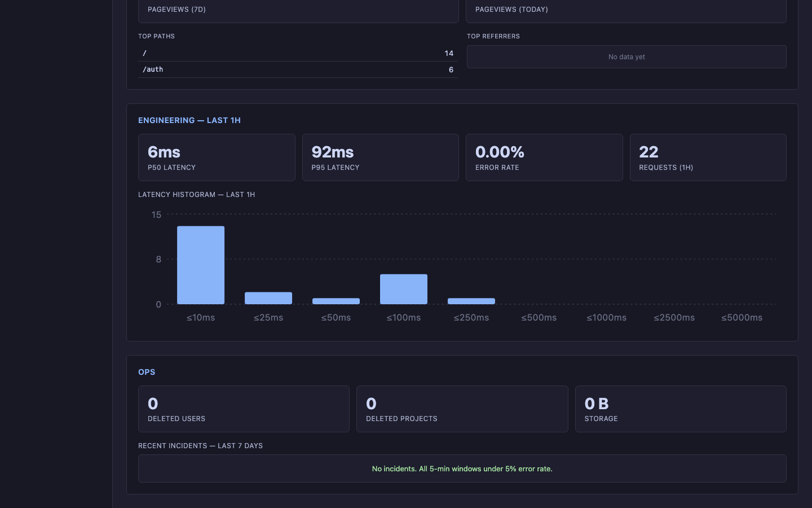
Task: Select the Deleted Users card
Action: pyautogui.click(x=244, y=409)
